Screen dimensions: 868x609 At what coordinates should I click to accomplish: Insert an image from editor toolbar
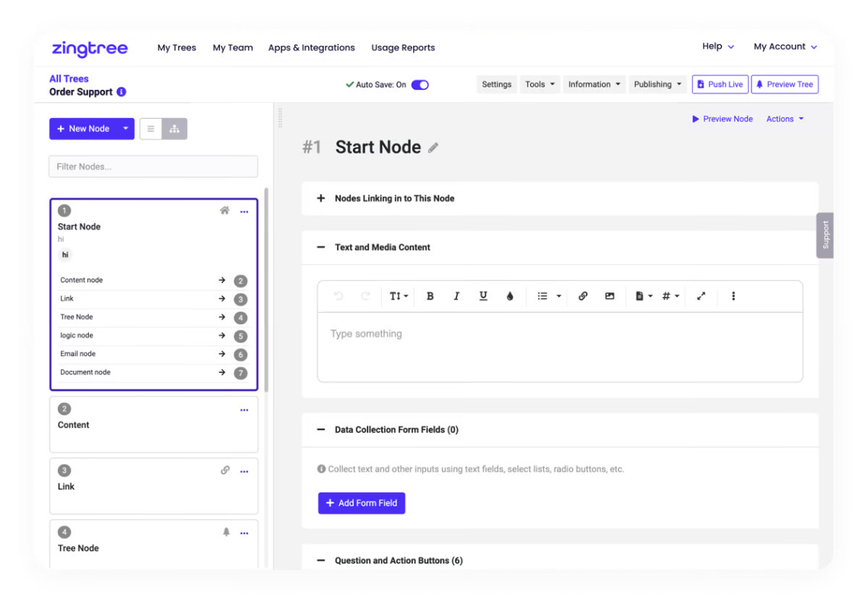(x=609, y=296)
